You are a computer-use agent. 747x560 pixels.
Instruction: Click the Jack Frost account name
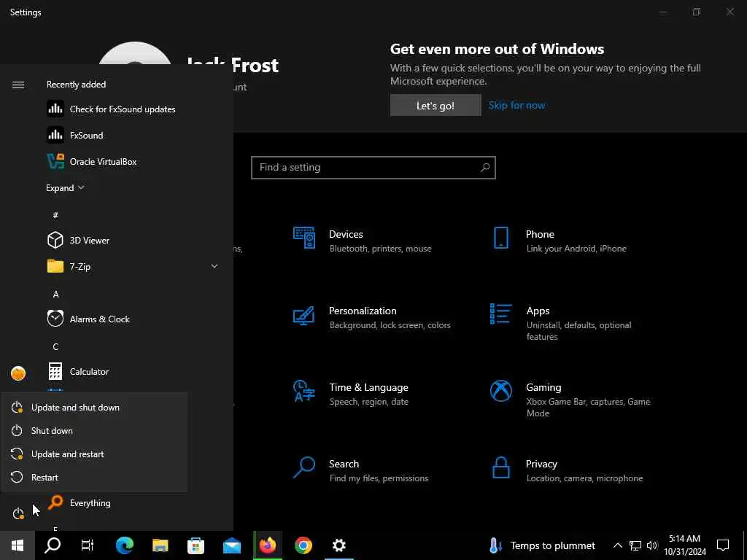233,65
